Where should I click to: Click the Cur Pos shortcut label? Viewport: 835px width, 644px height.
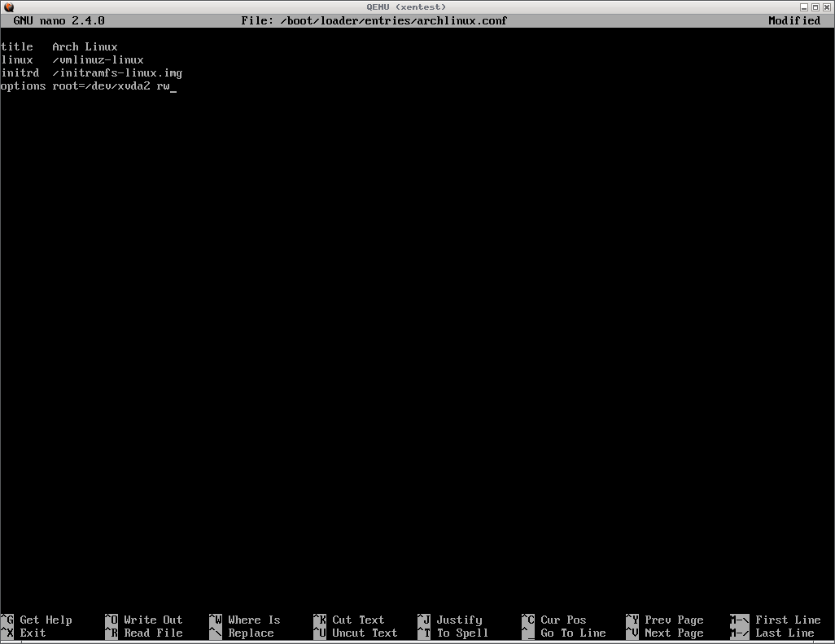point(562,620)
